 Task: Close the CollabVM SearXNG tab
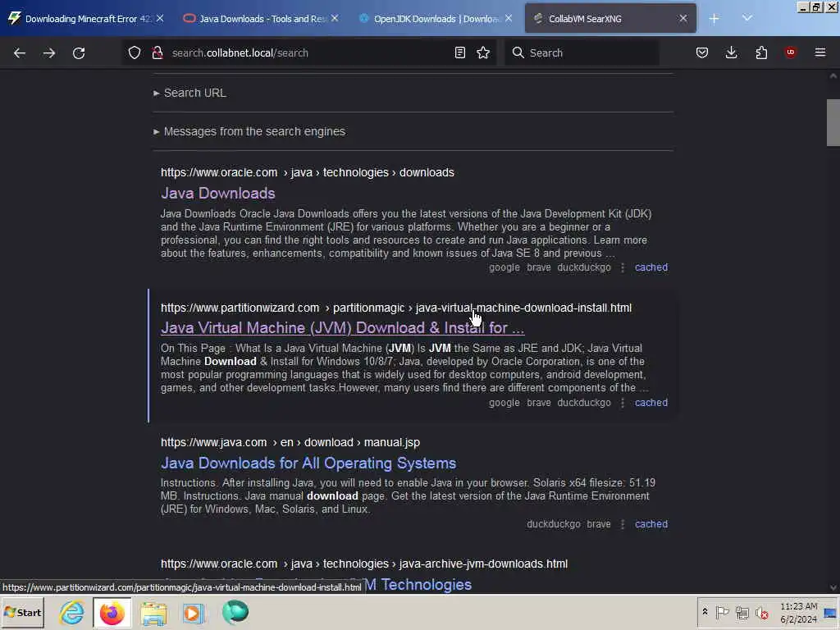click(683, 19)
